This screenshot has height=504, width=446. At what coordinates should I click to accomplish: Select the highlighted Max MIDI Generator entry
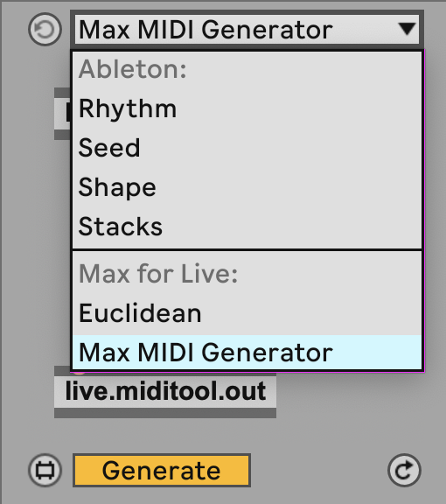(247, 353)
